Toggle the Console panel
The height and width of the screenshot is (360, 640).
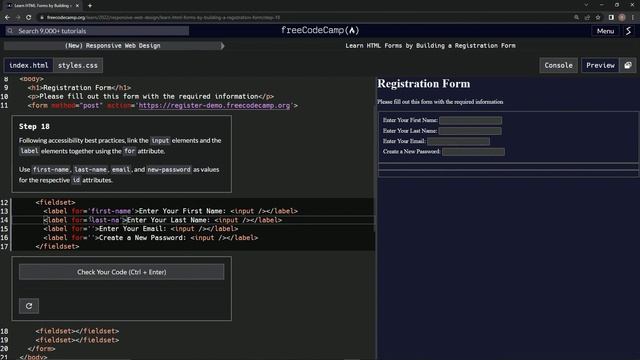[x=558, y=65]
